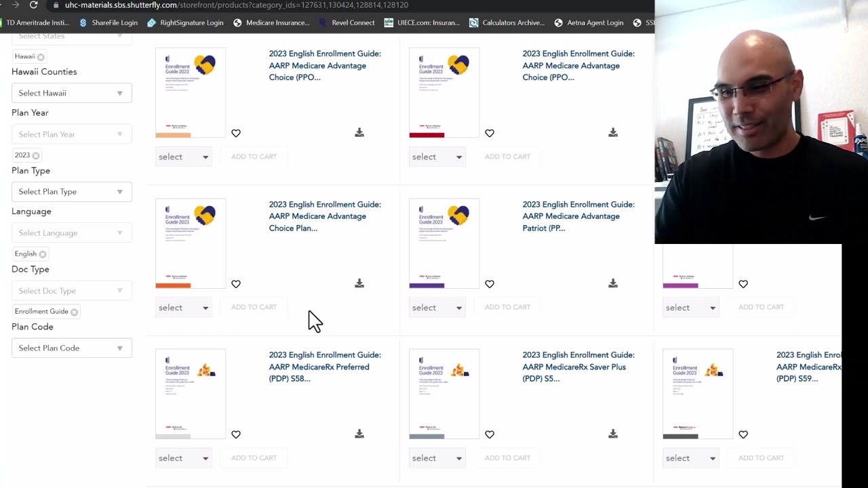The height and width of the screenshot is (488, 868).
Task: Open quantity select for Advantage Choice Plan guide
Action: pos(183,308)
